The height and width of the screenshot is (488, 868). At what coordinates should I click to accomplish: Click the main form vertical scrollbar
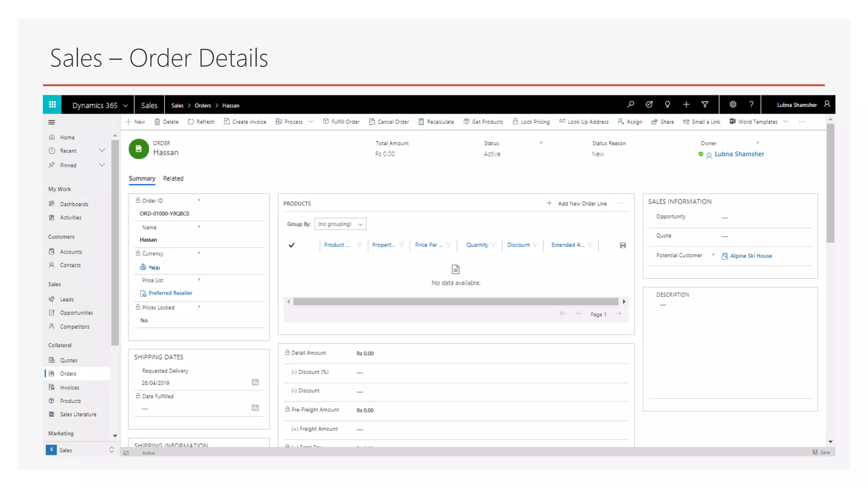point(830,182)
